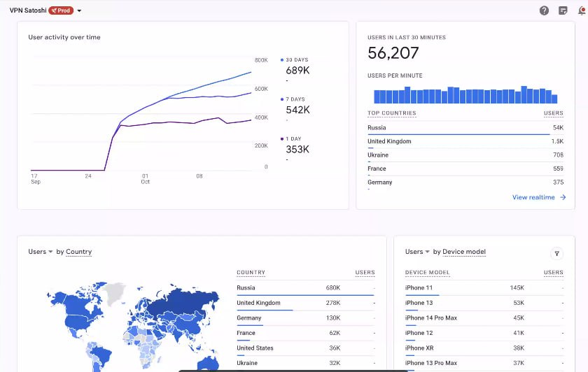Click the notifications bell icon

581,10
